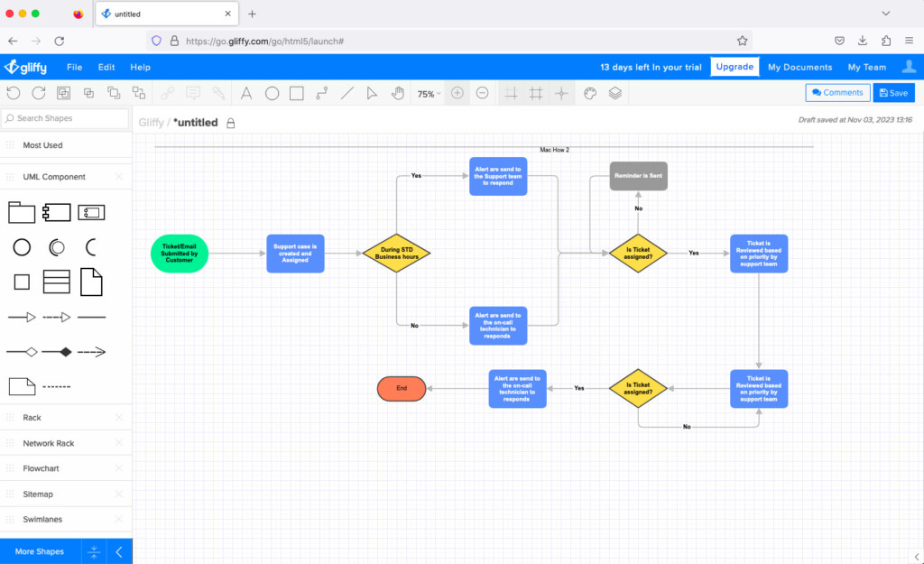Select the During STD Business hours diamond
Image resolution: width=924 pixels, height=564 pixels.
397,253
